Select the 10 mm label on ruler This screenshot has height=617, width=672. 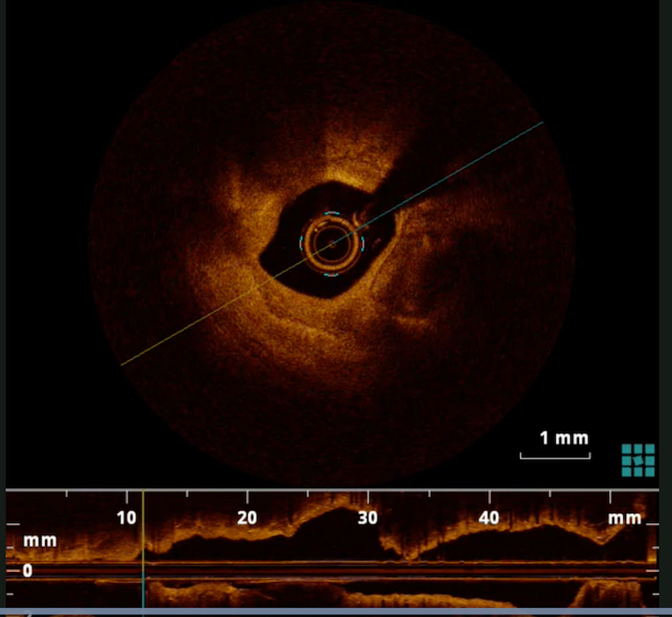(x=126, y=518)
